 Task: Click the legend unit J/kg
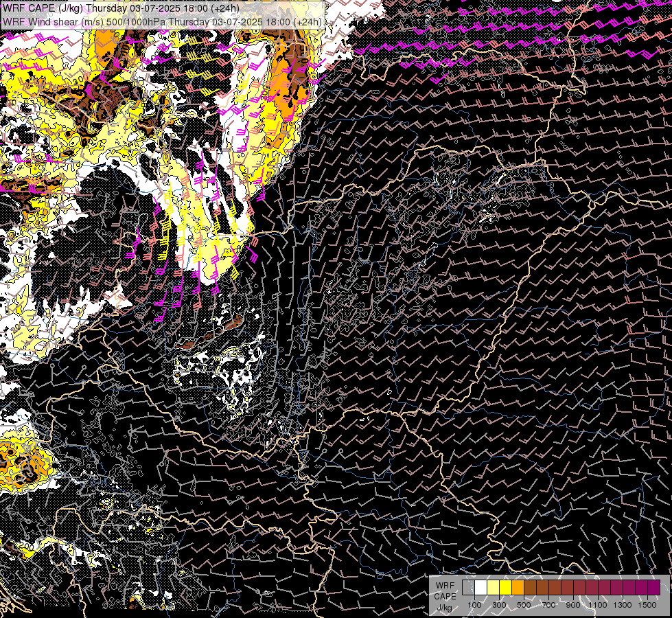[445, 608]
